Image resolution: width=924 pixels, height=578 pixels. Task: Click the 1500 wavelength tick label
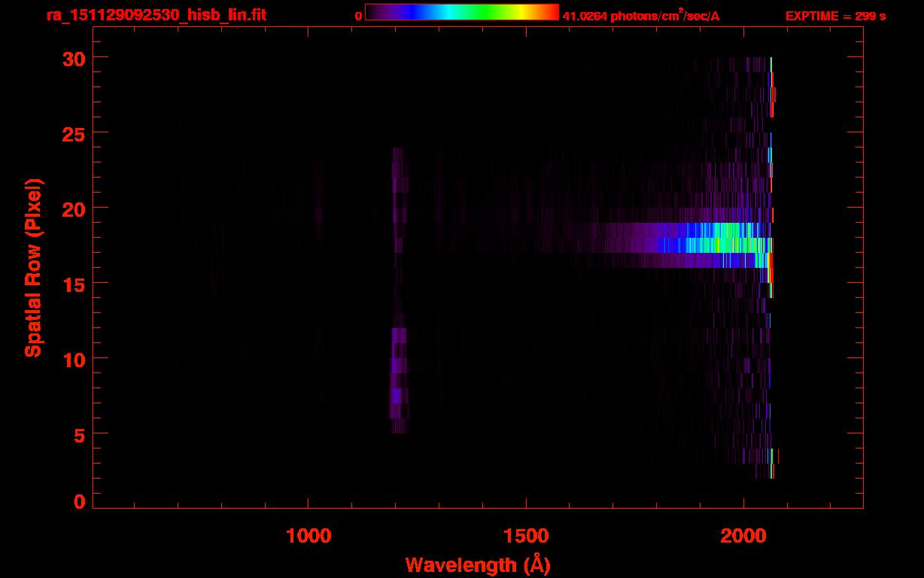525,536
